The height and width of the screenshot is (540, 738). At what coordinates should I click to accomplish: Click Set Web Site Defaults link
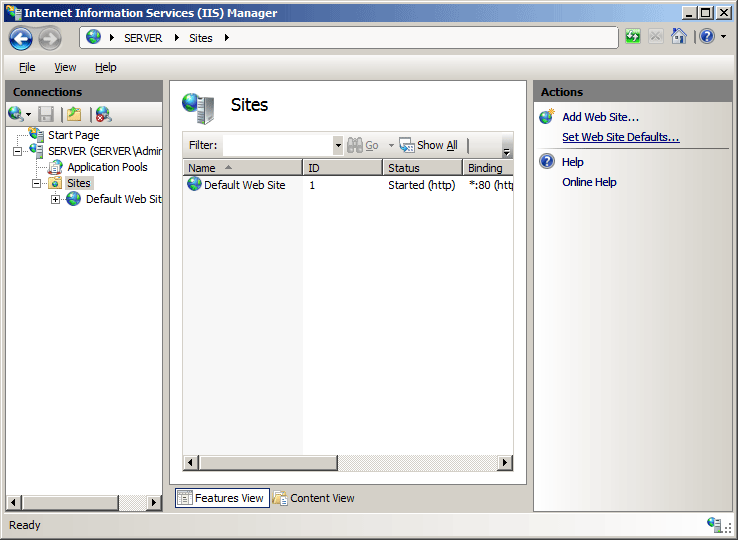(620, 137)
